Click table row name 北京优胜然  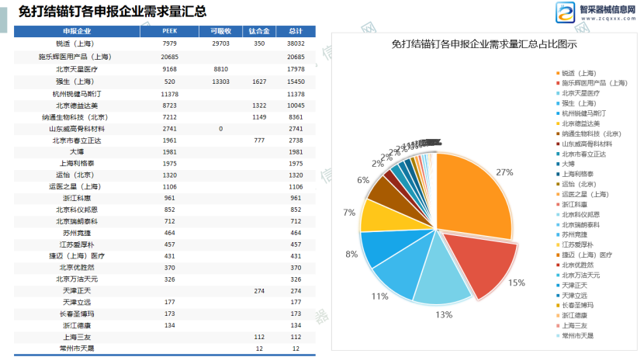77,268
